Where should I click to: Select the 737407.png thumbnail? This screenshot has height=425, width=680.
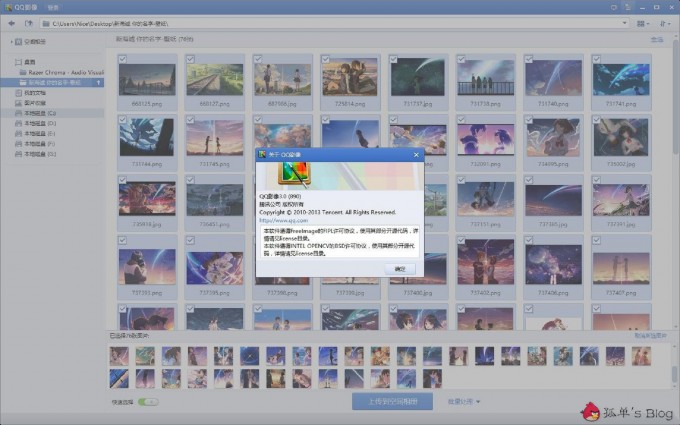pos(621,268)
